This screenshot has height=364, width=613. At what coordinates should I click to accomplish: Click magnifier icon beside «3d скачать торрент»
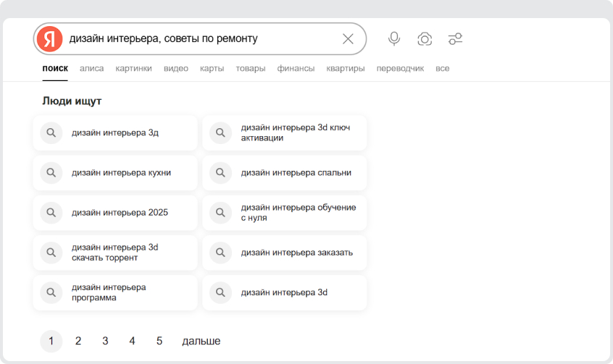51,253
